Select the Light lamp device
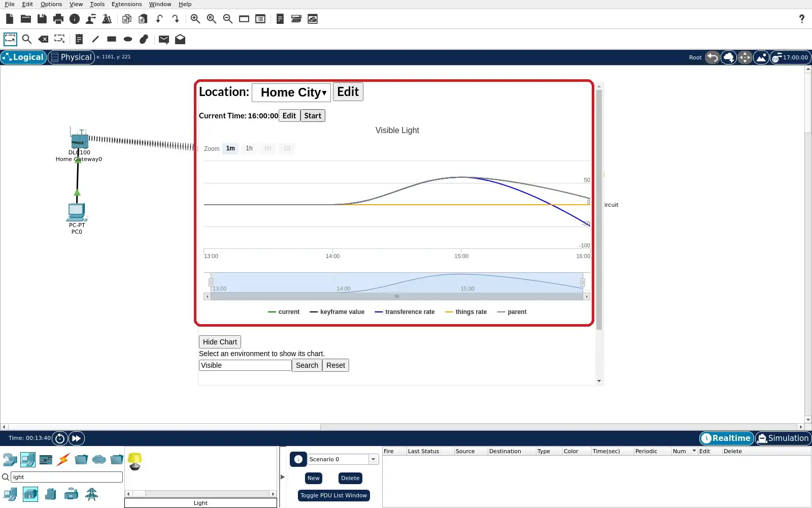 (x=135, y=461)
